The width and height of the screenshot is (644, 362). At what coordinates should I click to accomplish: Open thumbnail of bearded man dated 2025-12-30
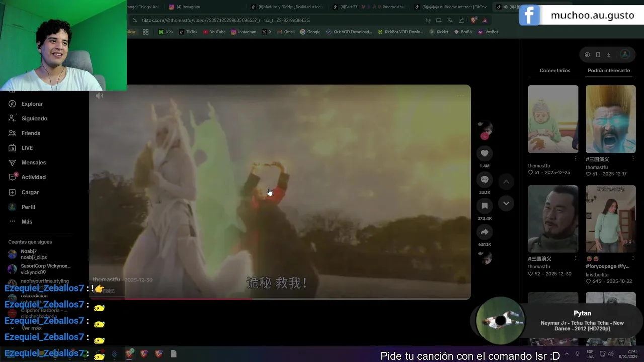[x=553, y=219]
